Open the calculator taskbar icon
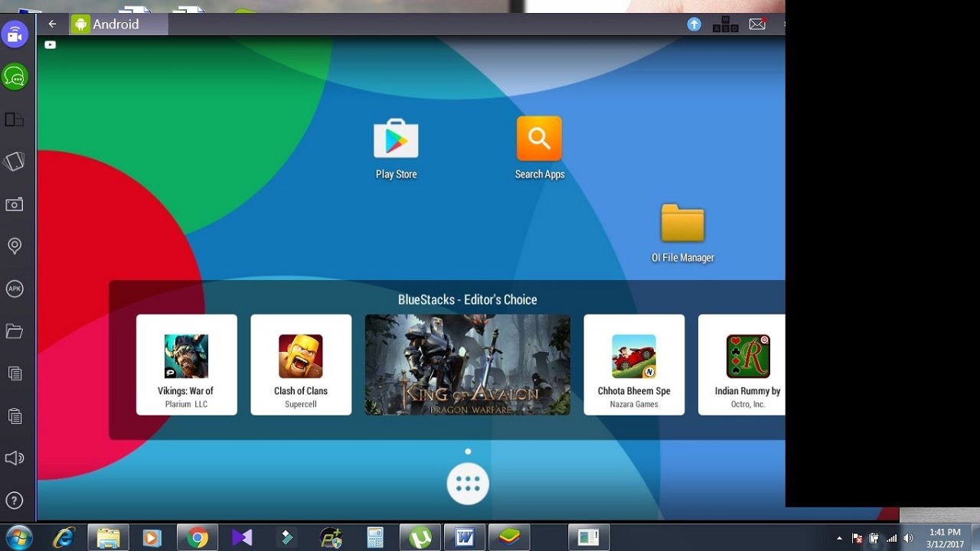 point(375,537)
